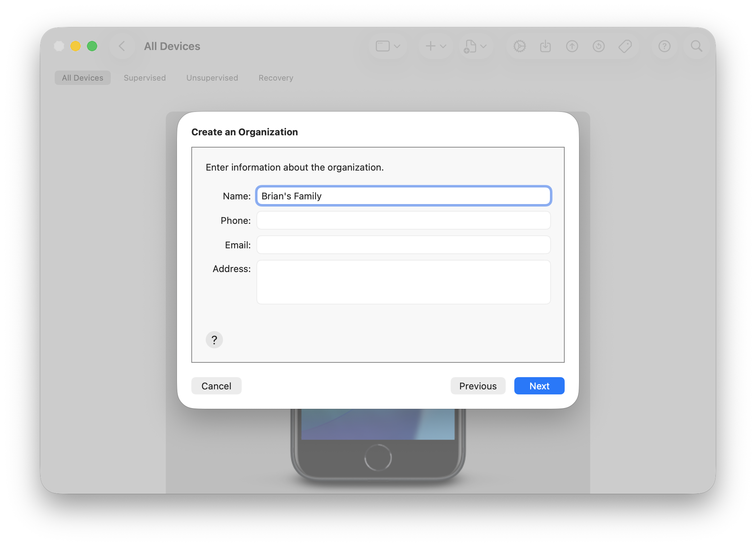Switch to the Recovery tab
Image resolution: width=756 pixels, height=547 pixels.
(276, 78)
